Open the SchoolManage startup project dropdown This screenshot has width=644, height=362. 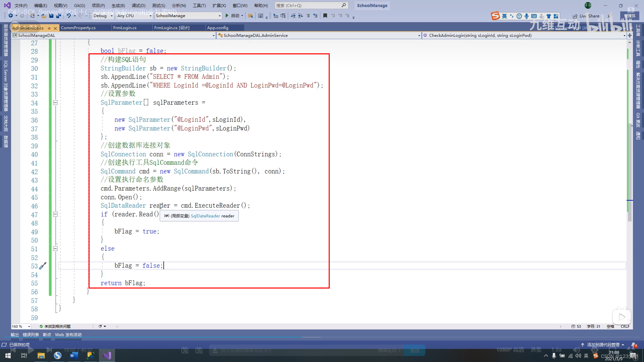pos(188,16)
